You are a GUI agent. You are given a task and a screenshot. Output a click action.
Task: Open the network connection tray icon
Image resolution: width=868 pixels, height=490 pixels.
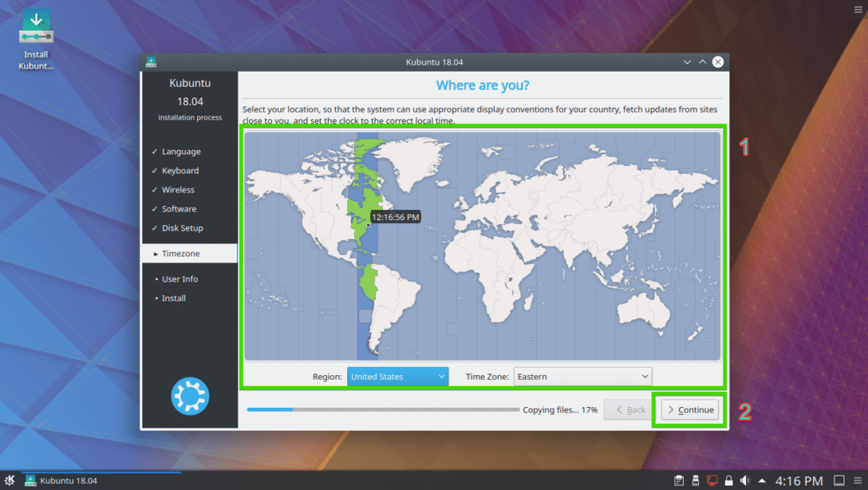coord(712,481)
